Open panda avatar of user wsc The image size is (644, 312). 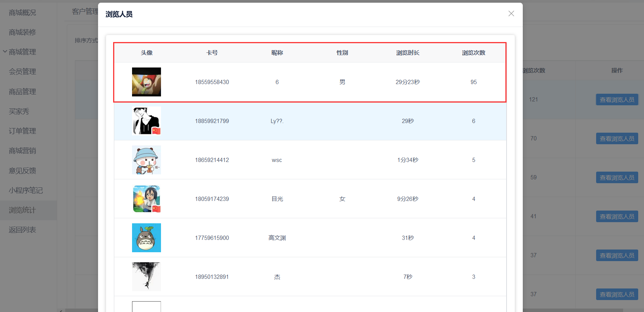tap(146, 160)
